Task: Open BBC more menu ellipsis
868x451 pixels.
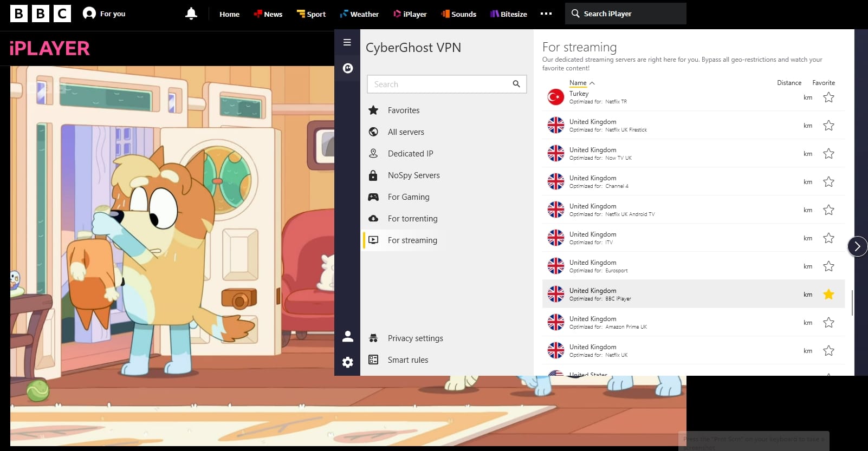Action: click(x=546, y=14)
